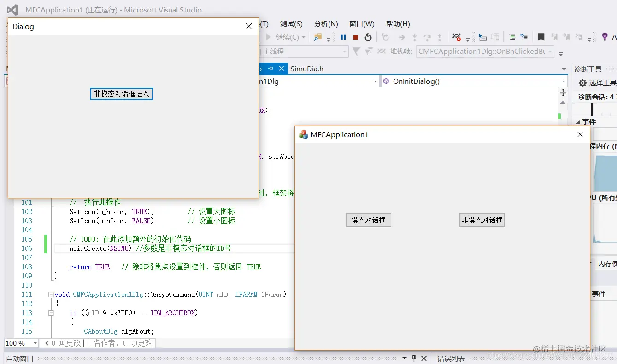Screen dimensions: 617x364
Task: Click the 0 项更改 indicator in the editor status
Action: [x=66, y=343]
